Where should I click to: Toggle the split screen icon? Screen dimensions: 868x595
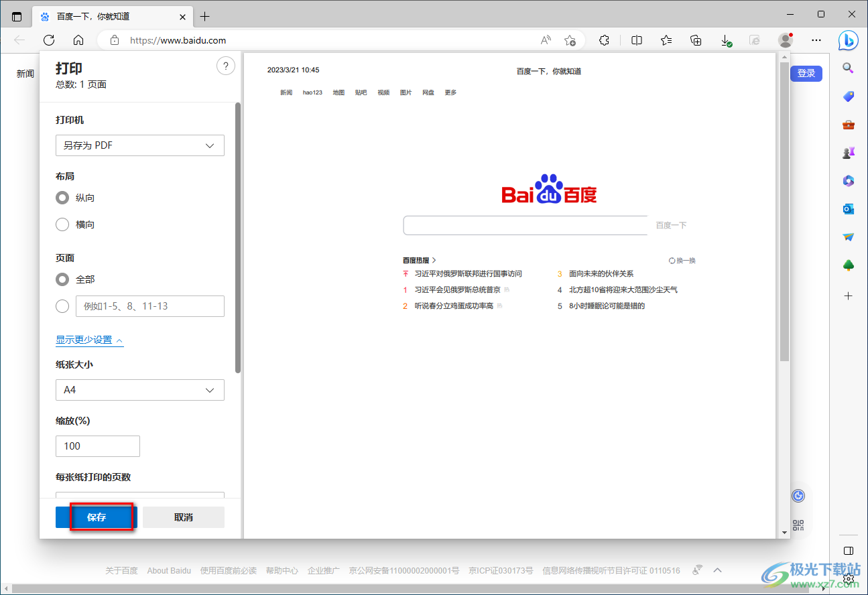tap(637, 40)
